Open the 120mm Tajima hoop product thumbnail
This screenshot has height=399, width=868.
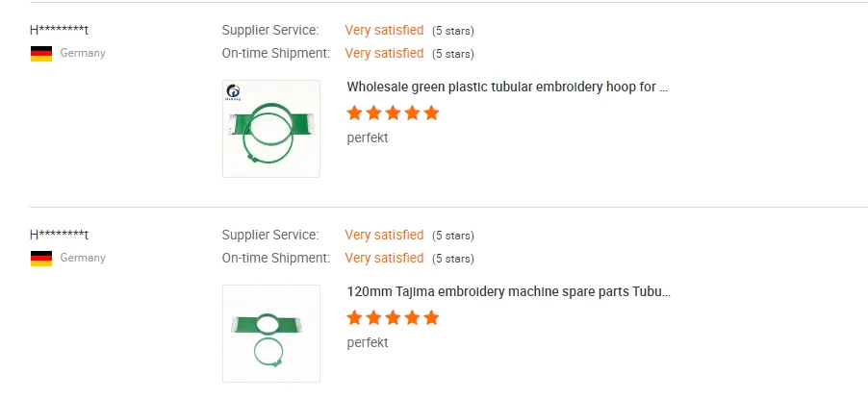point(271,334)
